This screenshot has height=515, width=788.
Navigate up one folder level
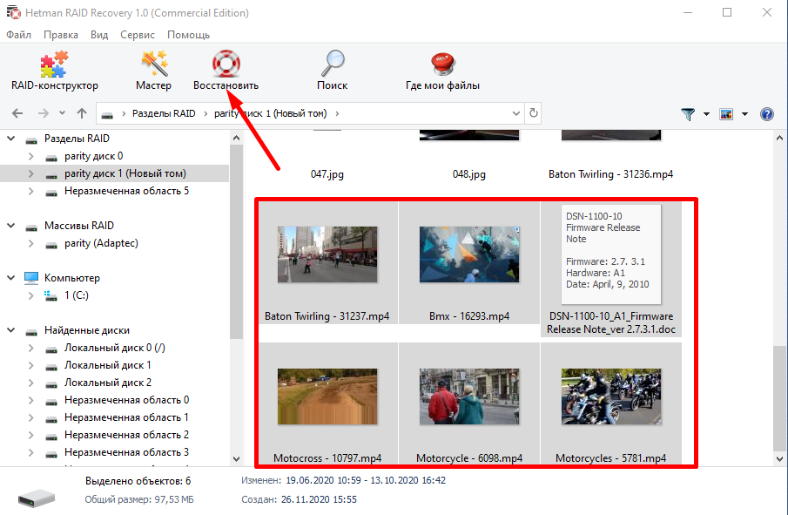pyautogui.click(x=82, y=114)
